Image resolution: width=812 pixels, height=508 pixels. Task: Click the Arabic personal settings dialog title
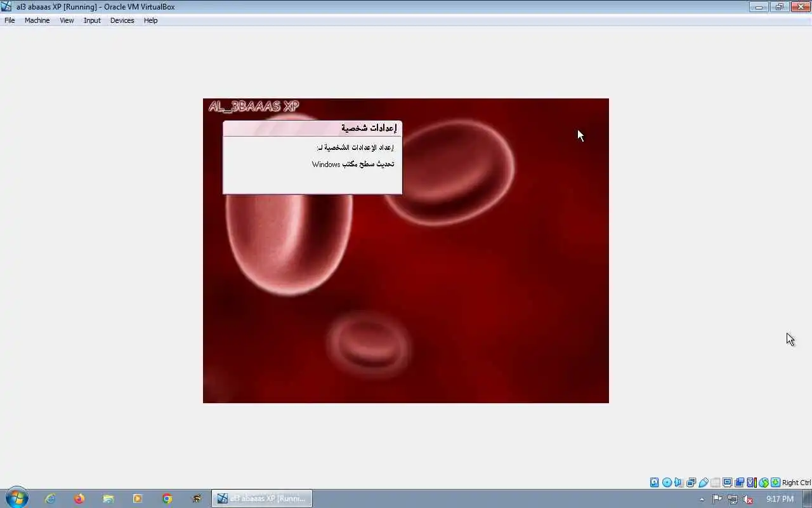369,128
